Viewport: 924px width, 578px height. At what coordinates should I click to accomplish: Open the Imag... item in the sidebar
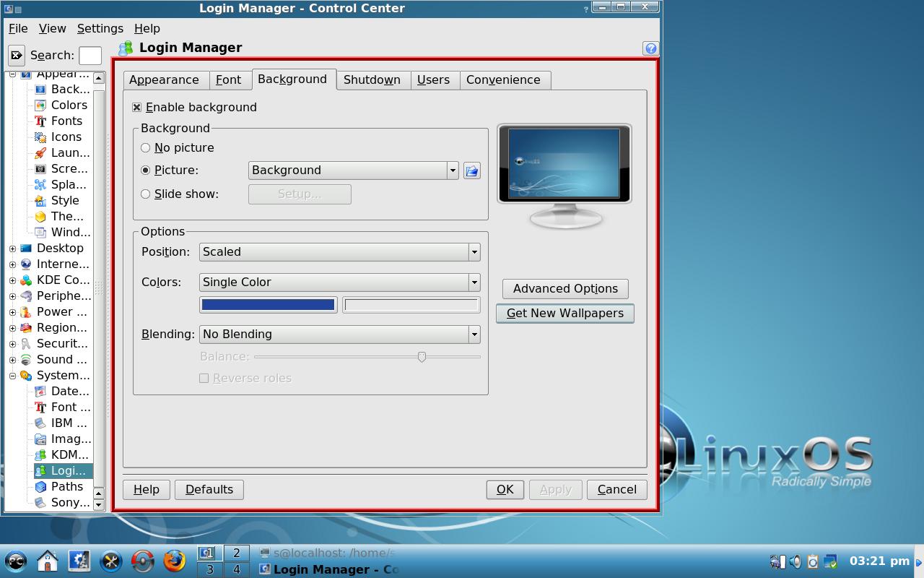click(62, 439)
